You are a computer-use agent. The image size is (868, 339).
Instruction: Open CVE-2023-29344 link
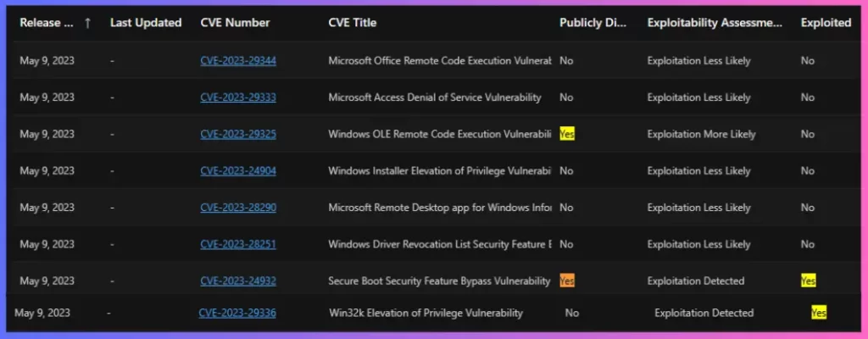click(238, 61)
